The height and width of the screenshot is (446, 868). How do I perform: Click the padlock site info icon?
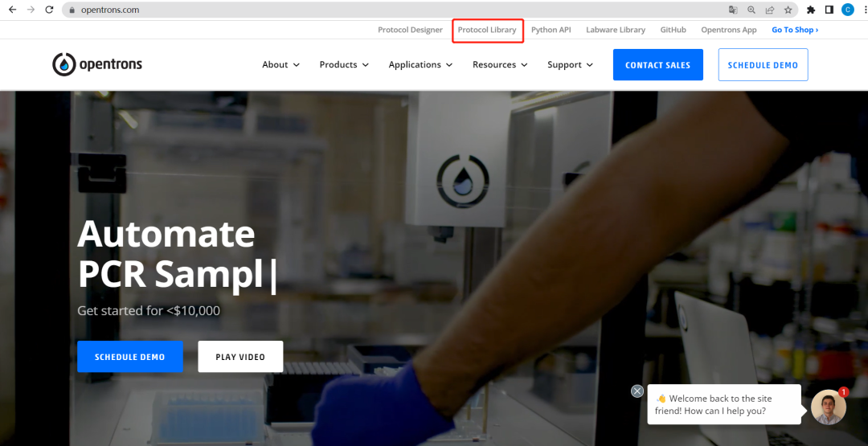(72, 10)
